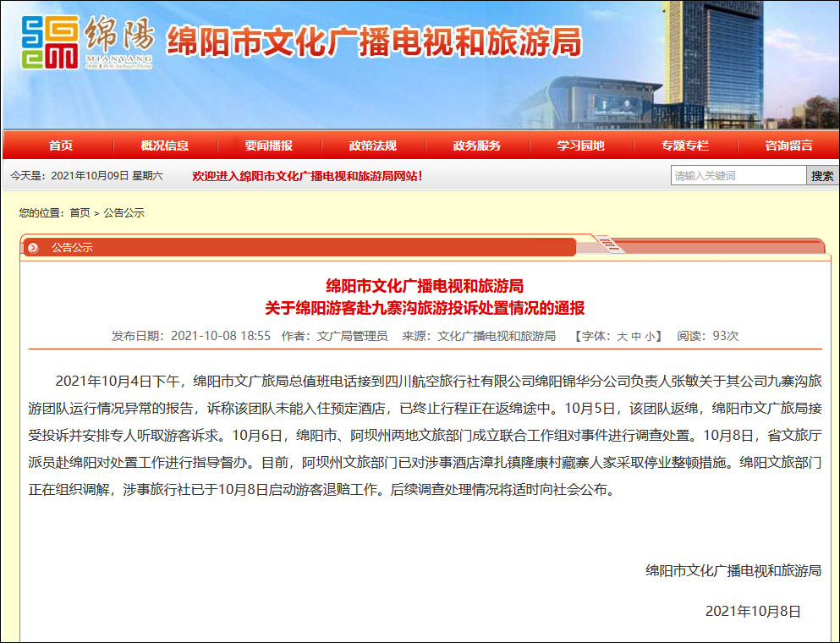Click the 首页 breadcrumb link
Image resolution: width=840 pixels, height=643 pixels.
[x=80, y=212]
